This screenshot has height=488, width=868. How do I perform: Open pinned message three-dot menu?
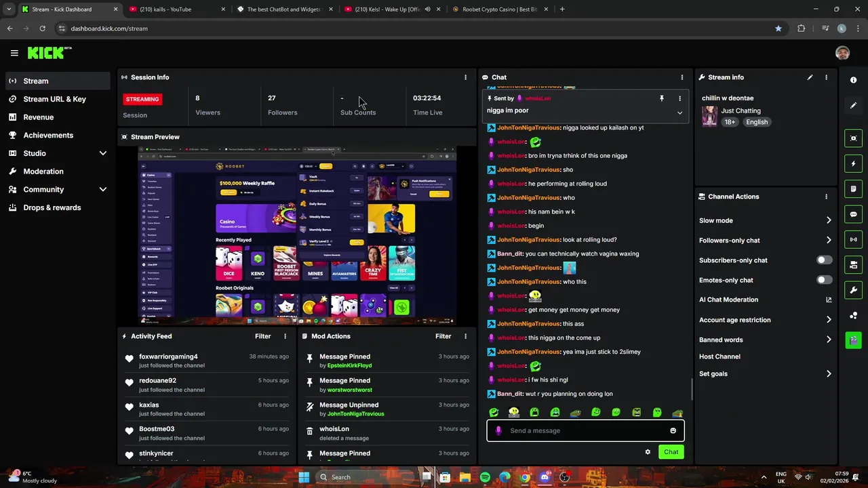coord(679,98)
